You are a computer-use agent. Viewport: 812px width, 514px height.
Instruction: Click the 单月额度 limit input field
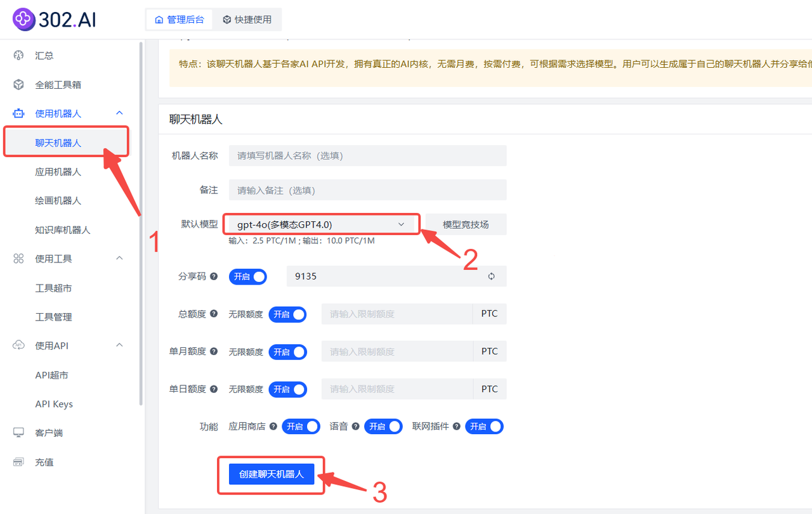click(x=397, y=351)
